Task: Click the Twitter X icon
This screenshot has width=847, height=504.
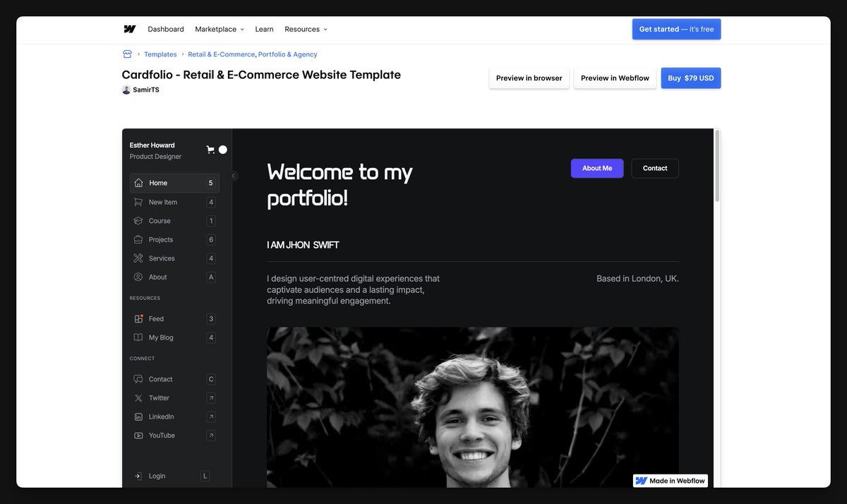Action: click(138, 398)
